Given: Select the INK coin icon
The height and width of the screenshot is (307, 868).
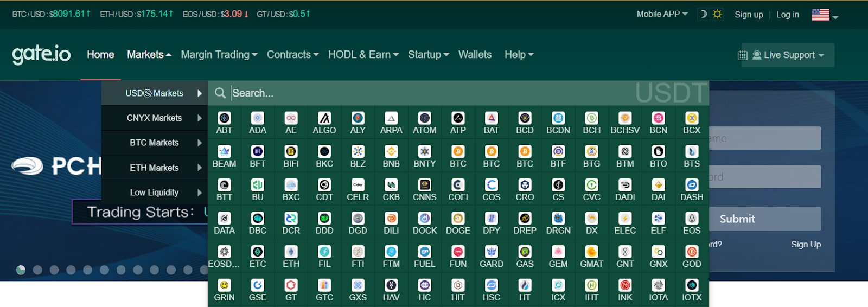Looking at the screenshot, I should (625, 285).
